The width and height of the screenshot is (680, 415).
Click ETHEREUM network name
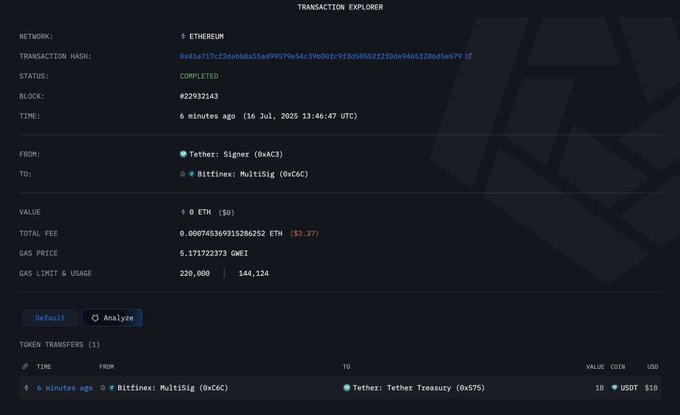click(206, 36)
